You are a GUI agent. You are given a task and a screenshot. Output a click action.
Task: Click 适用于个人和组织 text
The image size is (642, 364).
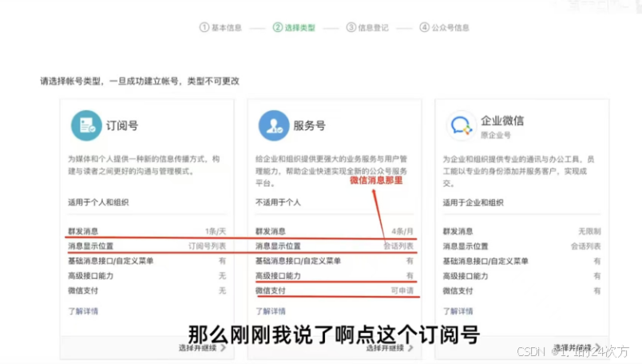pyautogui.click(x=98, y=202)
